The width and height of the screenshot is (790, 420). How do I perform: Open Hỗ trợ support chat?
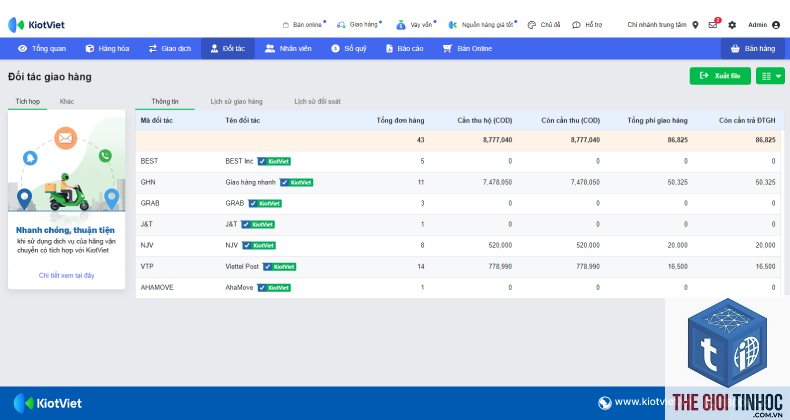click(587, 25)
